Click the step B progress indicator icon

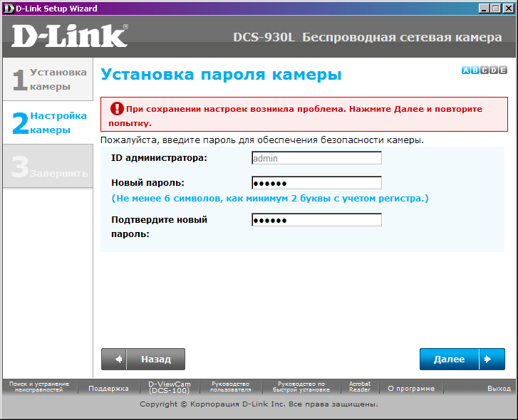click(475, 70)
